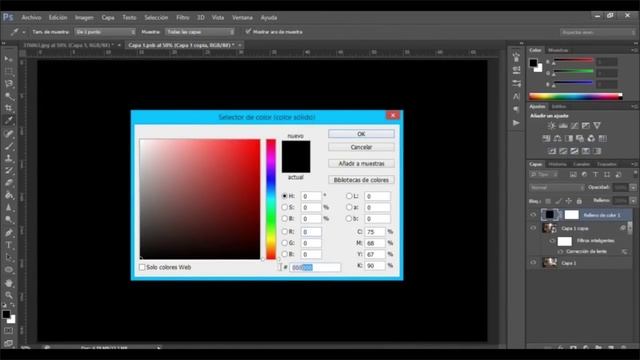Select the Horizontal Type tool
Screen dimensions: 640x360
point(9,245)
